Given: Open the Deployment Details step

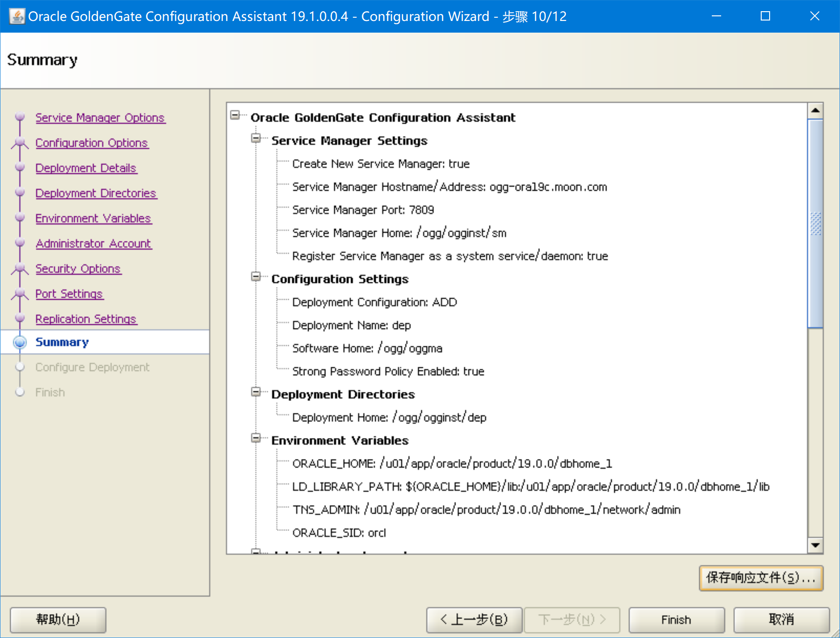Looking at the screenshot, I should click(86, 168).
